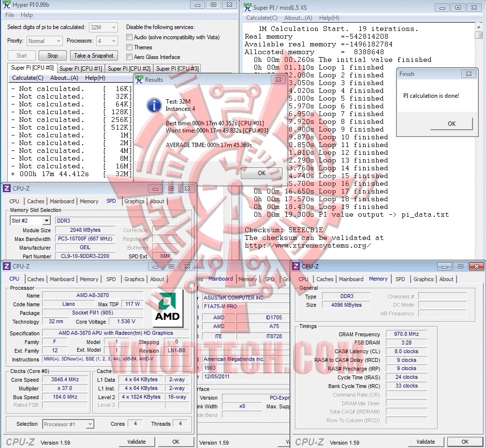The width and height of the screenshot is (486, 448).
Task: Open Calculate(C) menu in Hyper PI CPU tab
Action: [28, 78]
